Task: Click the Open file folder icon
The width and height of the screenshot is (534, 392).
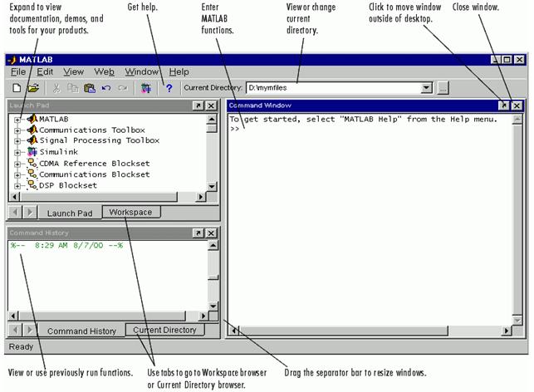Action: tap(33, 87)
